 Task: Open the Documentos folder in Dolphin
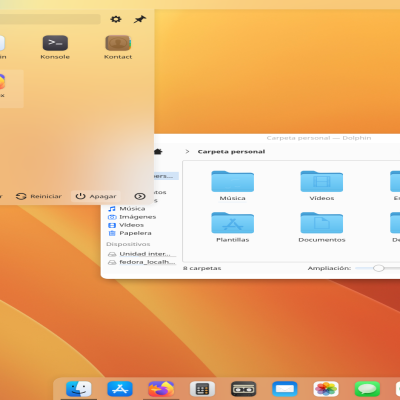point(322,227)
